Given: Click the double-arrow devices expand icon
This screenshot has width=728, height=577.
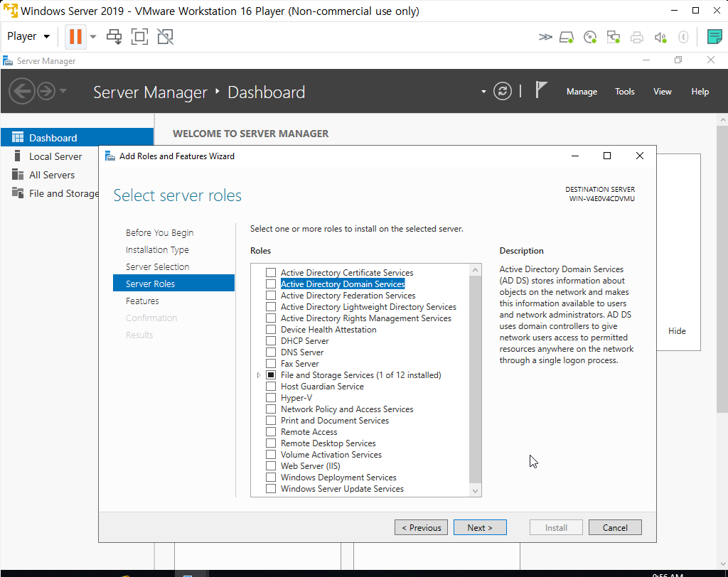Looking at the screenshot, I should (545, 37).
